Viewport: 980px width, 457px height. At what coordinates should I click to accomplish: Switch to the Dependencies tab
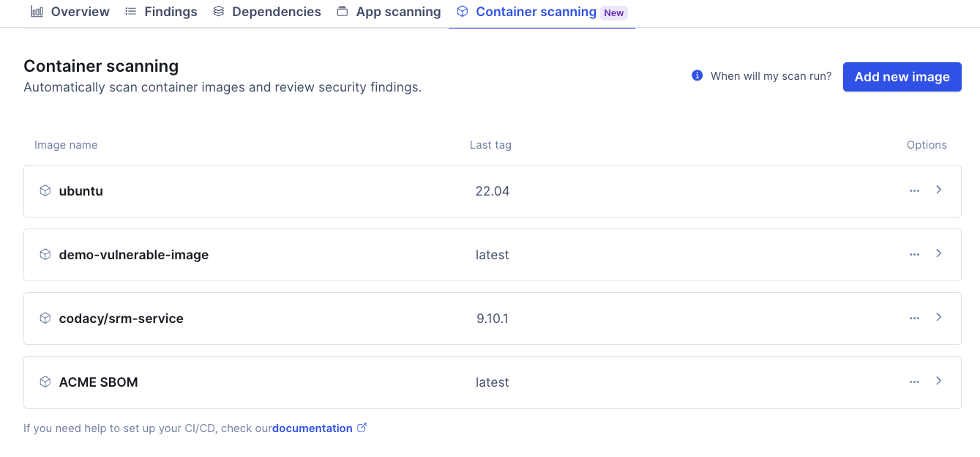[x=275, y=11]
